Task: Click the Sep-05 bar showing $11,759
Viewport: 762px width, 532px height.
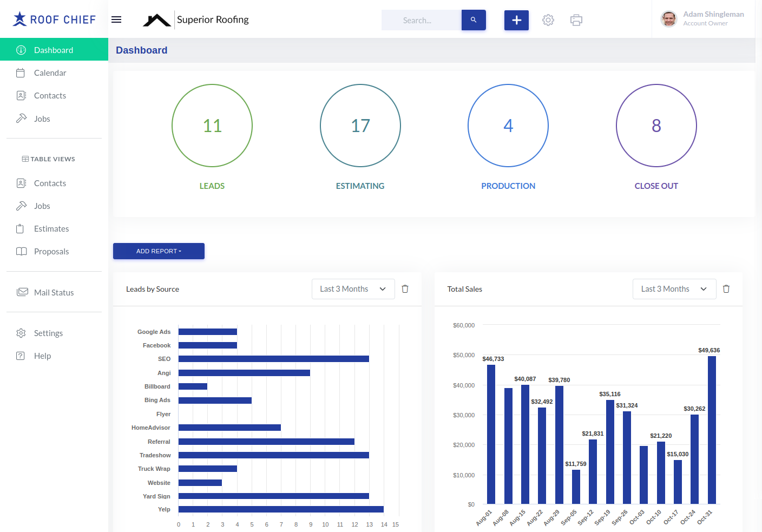Action: (576, 487)
